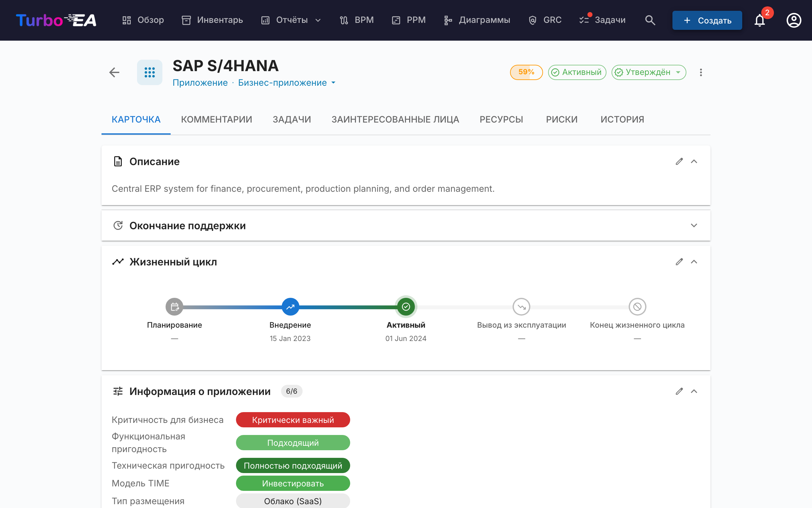Viewport: 812px width, 508px height.
Task: Open Инвентарь in the top navigation
Action: coord(212,20)
